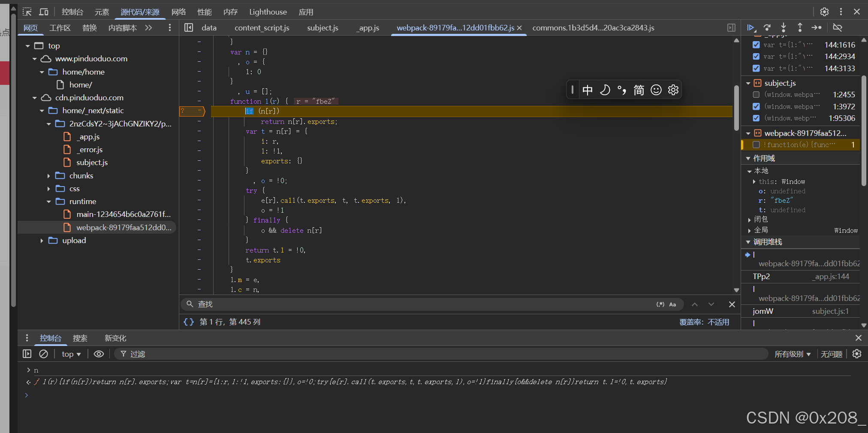Expand the 闭包 closure scope

(749, 220)
